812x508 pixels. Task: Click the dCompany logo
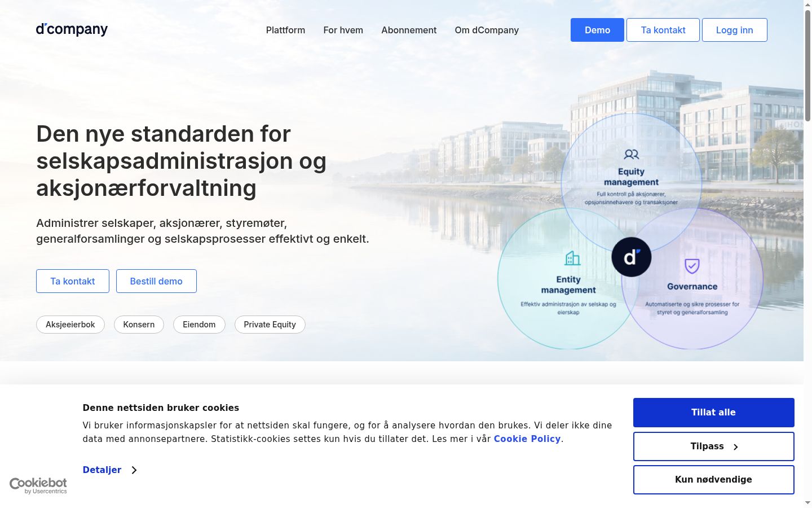pos(72,29)
